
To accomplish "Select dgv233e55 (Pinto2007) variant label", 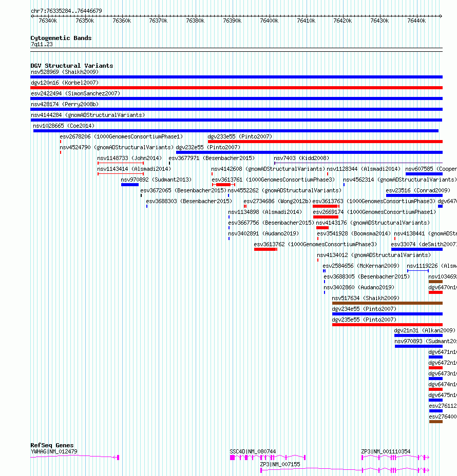I will point(240,136).
